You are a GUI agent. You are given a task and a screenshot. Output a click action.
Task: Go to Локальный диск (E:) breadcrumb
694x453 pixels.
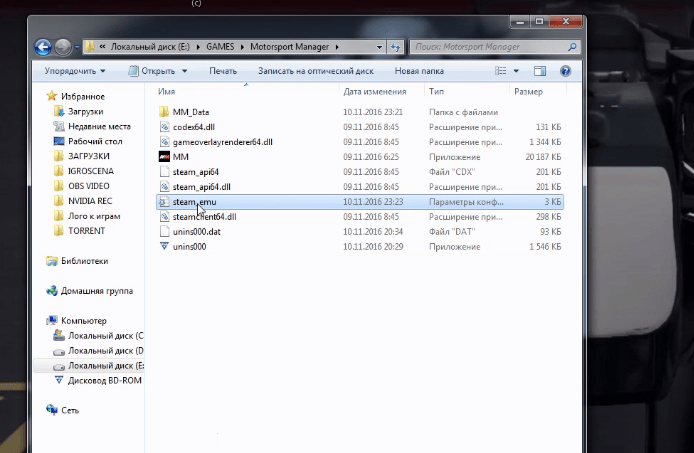coord(150,46)
